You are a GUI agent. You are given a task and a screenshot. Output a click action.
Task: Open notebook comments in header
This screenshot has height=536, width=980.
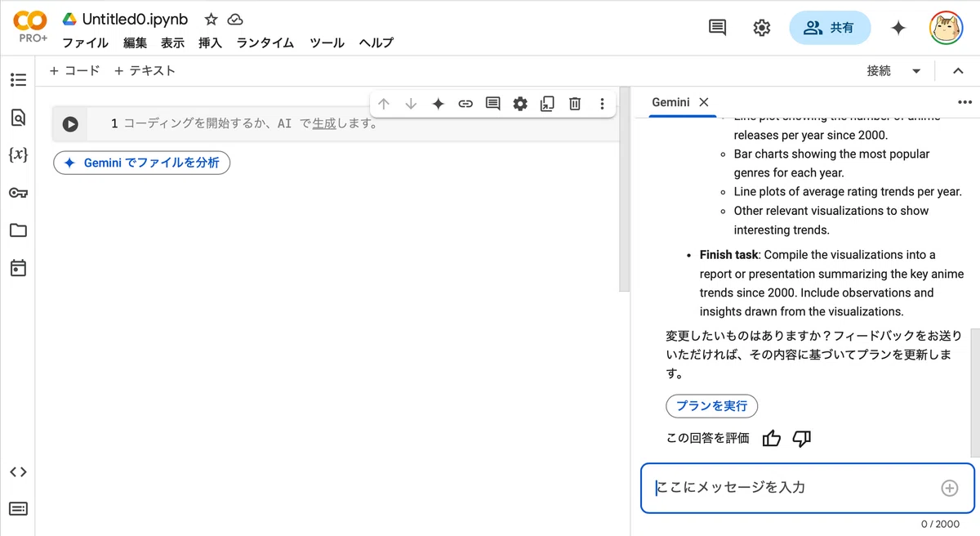click(x=717, y=28)
